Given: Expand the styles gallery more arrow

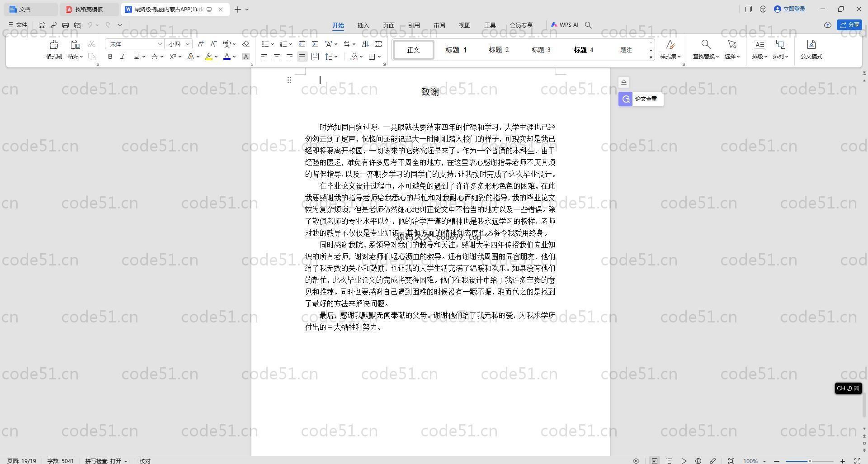Looking at the screenshot, I should point(651,57).
